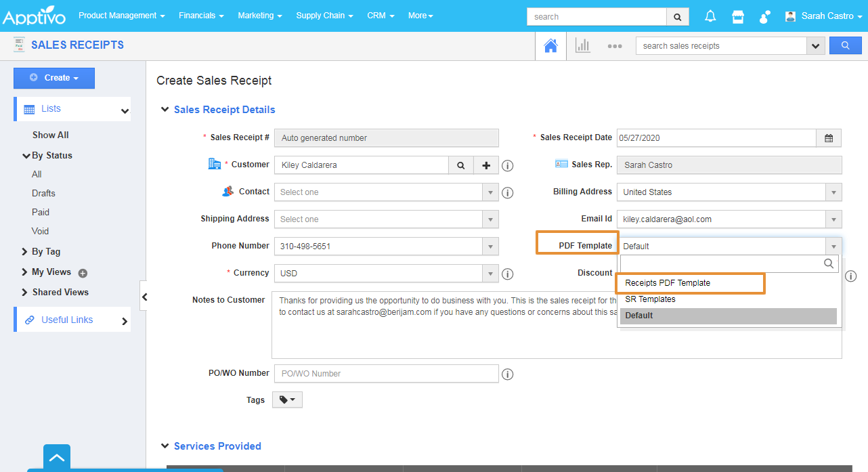868x472 pixels.
Task: Show info for the Customer field
Action: click(x=507, y=165)
